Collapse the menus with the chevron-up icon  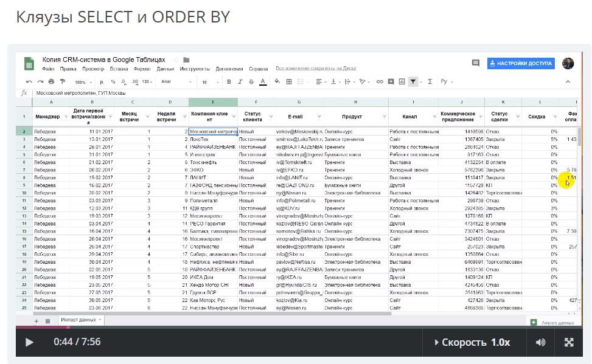click(x=568, y=81)
